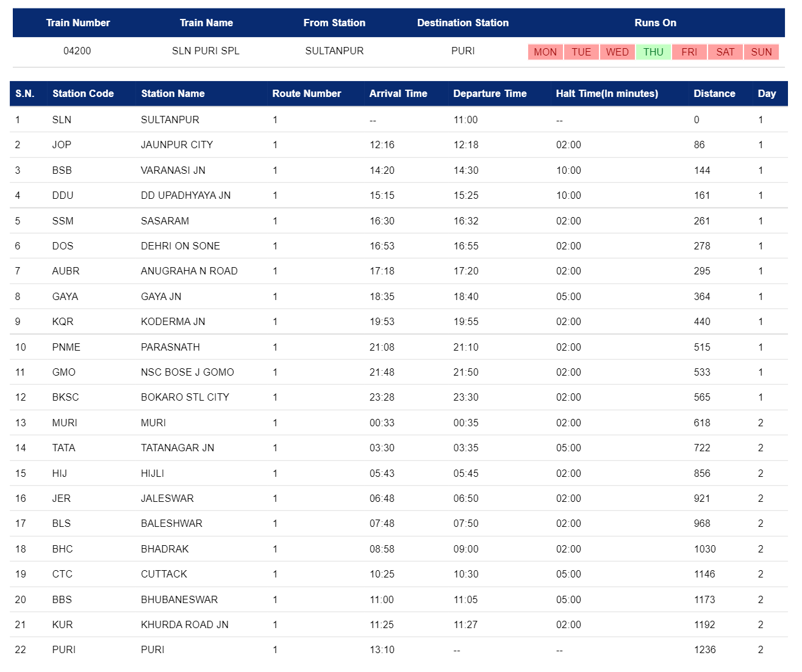Click Sultanpur departure time 11:00
This screenshot has width=802, height=672.
tap(465, 120)
